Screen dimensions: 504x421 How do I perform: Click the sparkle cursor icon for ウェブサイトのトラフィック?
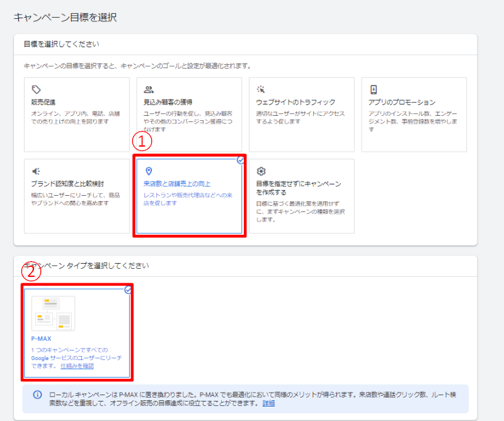(261, 89)
